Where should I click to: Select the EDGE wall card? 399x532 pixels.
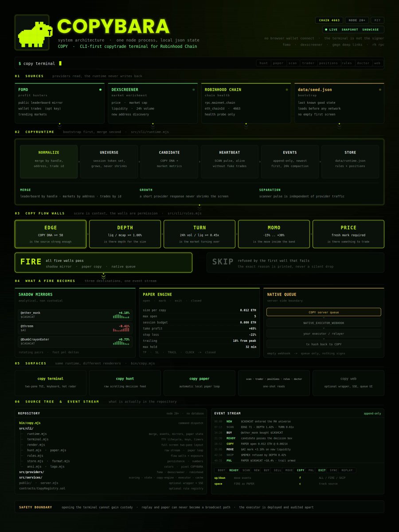[x=51, y=234]
